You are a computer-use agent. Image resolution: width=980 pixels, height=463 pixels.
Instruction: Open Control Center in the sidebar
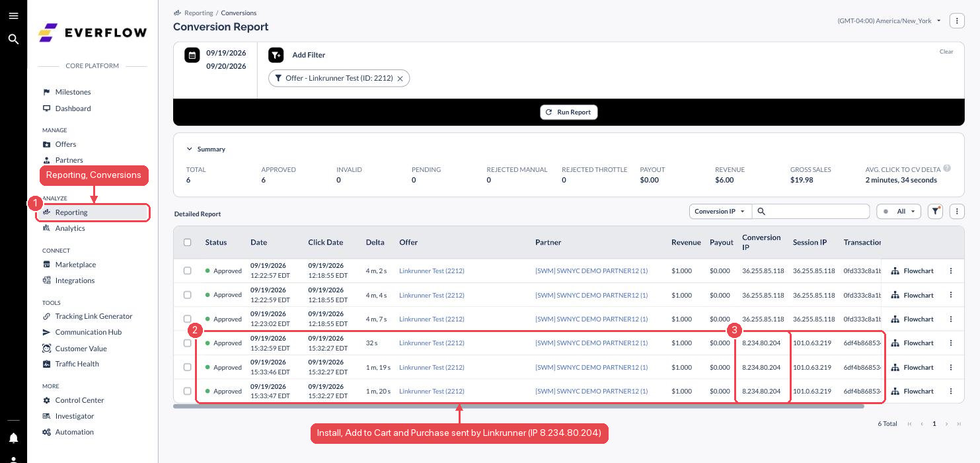point(79,400)
